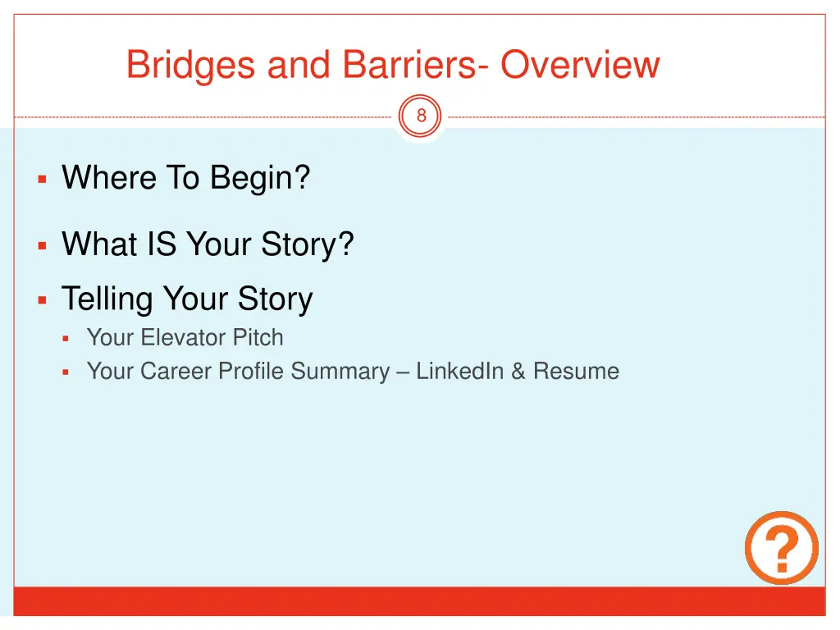Click the What IS Your Story? heading
Viewport: 840px width, 630px height.
click(208, 244)
